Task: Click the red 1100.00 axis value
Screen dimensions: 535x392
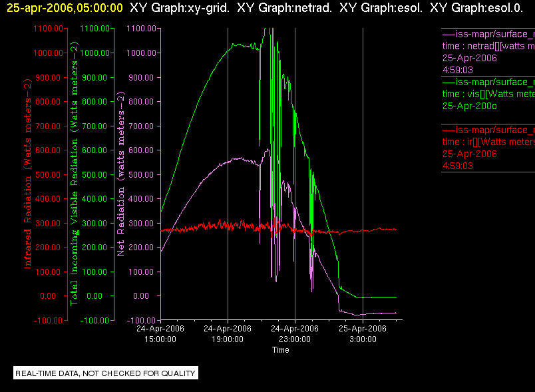Action: [48, 29]
